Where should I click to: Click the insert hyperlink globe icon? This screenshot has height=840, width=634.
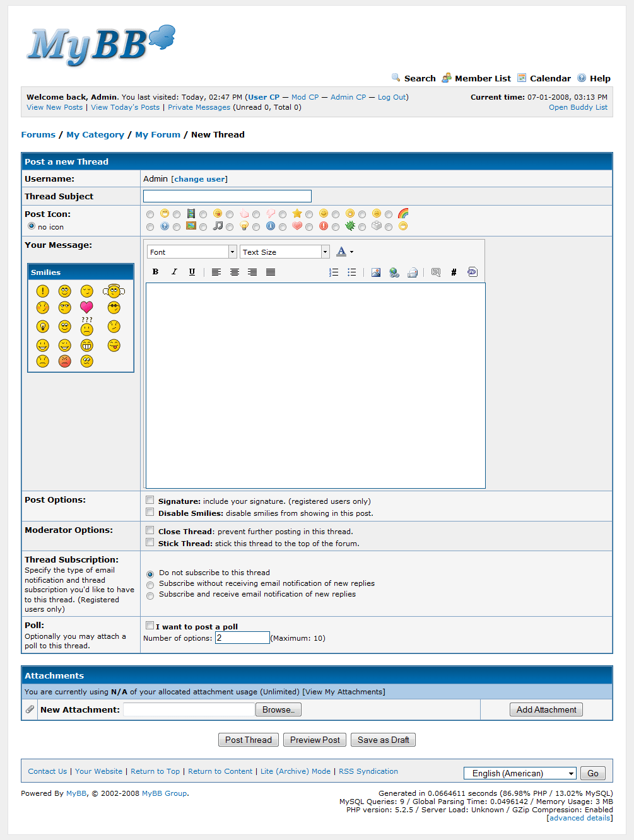click(394, 272)
